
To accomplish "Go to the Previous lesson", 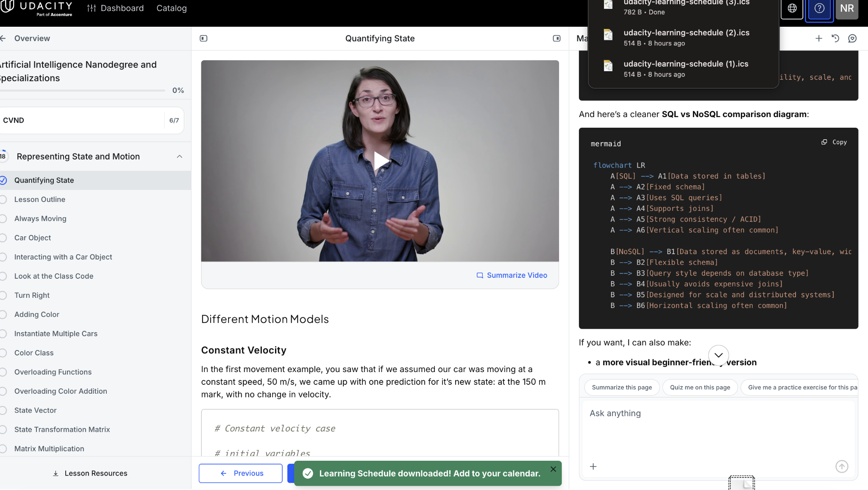I will (x=241, y=473).
